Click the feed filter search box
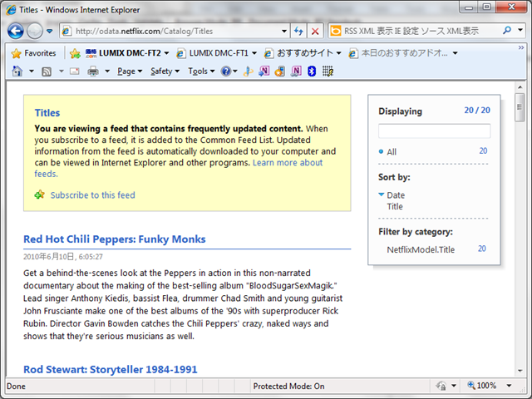The height and width of the screenshot is (399, 532). pos(434,131)
